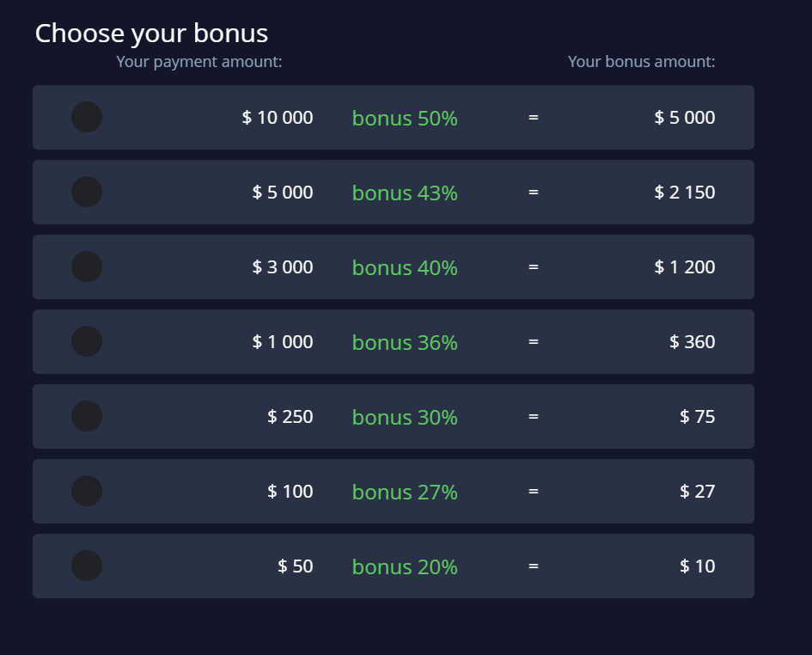Select the radio button for $100 payment

86,491
